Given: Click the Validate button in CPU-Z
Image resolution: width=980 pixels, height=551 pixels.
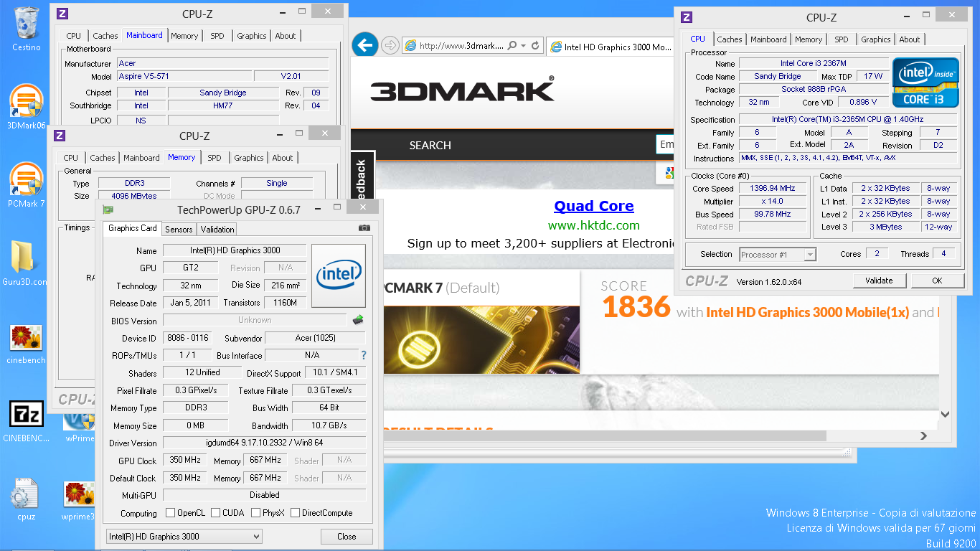Looking at the screenshot, I should coord(879,281).
